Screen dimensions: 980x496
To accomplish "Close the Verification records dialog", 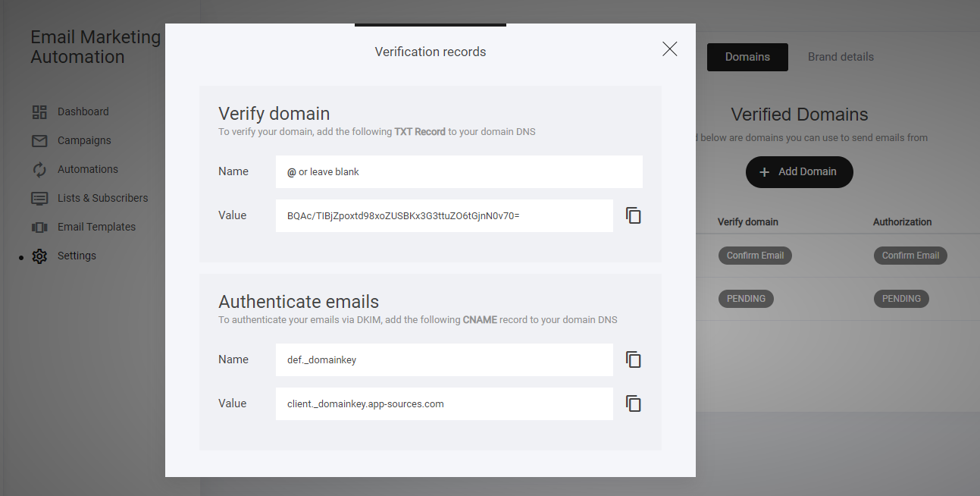I will point(669,49).
